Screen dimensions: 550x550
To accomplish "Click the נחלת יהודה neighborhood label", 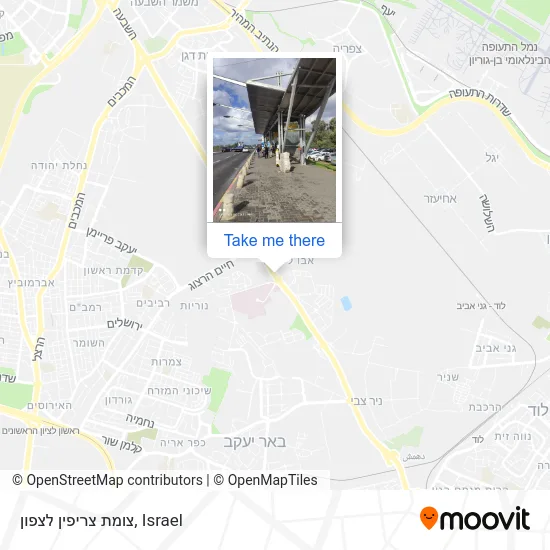I will (59, 166).
